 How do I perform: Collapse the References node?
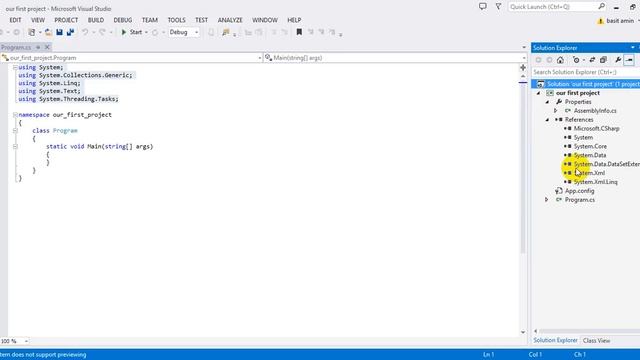(x=547, y=120)
